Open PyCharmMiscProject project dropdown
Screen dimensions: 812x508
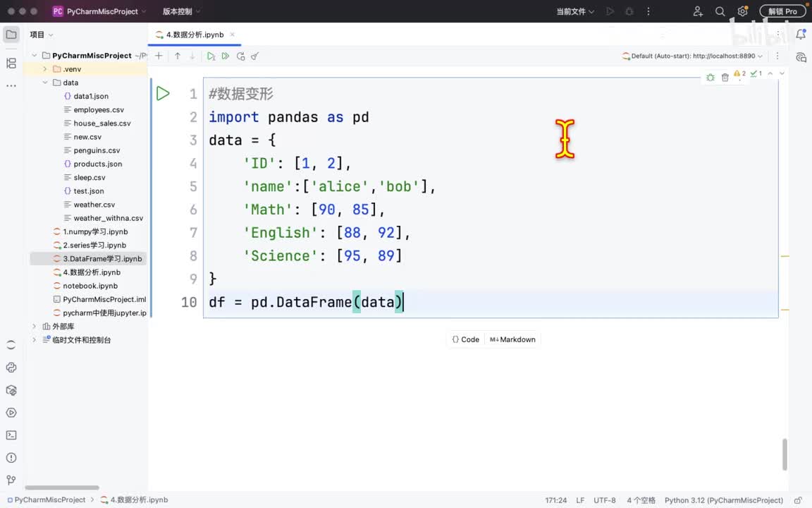99,11
